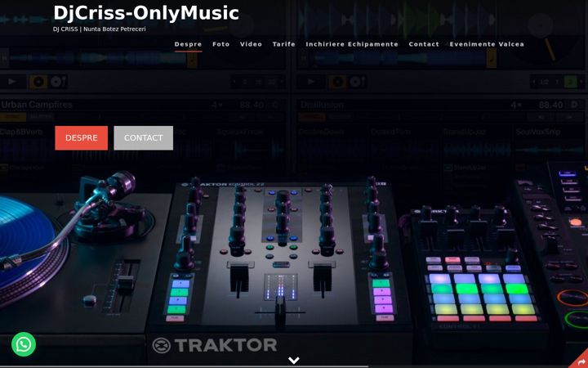
Task: Open the WhatsApp chat icon
Action: tap(24, 344)
